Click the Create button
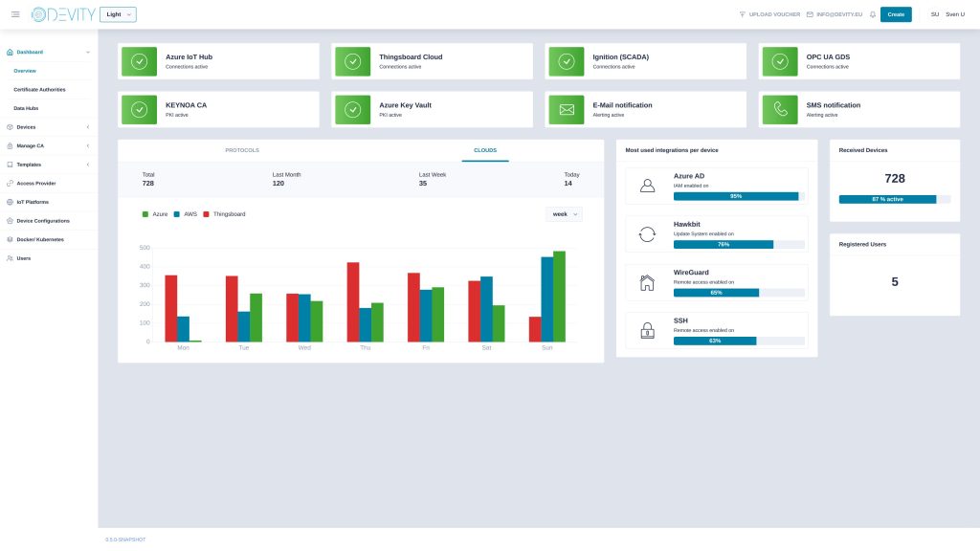The image size is (980, 551). [x=896, y=14]
